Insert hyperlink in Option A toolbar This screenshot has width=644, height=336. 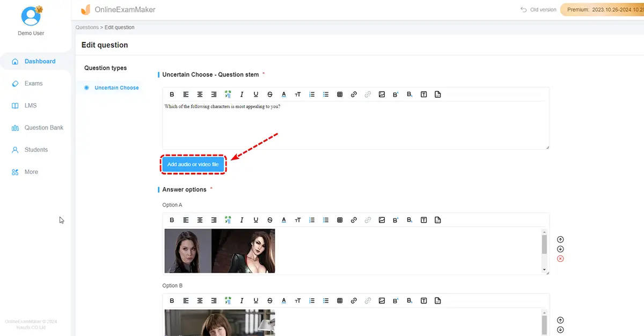click(354, 220)
